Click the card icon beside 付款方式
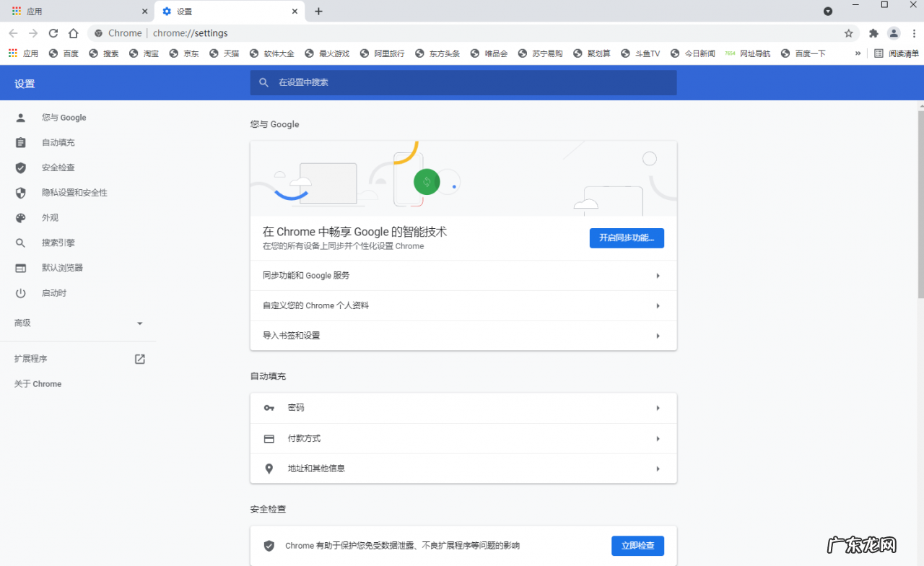 (269, 437)
